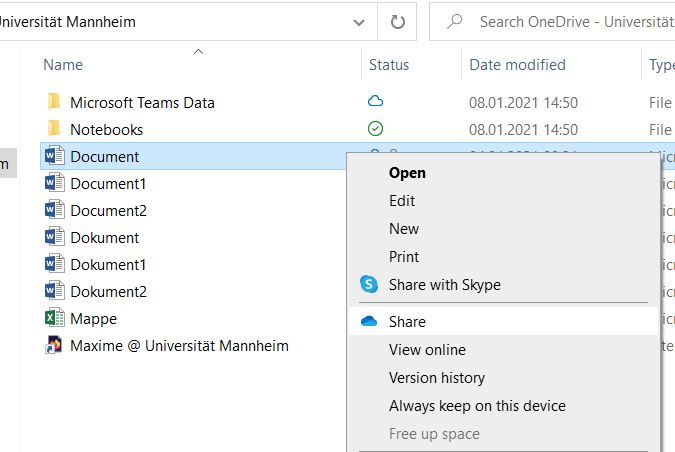This screenshot has width=675, height=452.
Task: Click the cloud status icon for Microsoft Teams Data
Action: (375, 102)
